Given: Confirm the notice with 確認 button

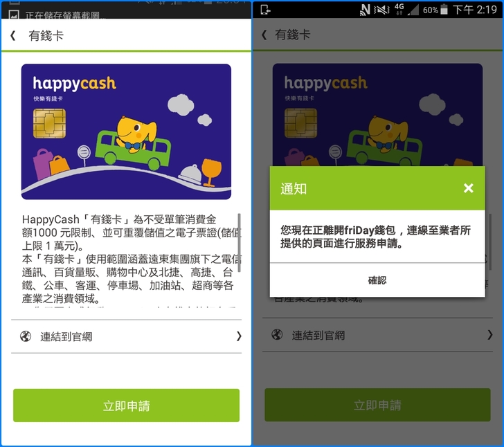Looking at the screenshot, I should [377, 280].
